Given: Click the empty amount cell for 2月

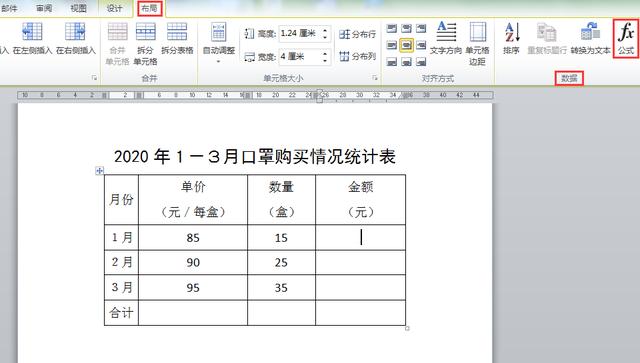Looking at the screenshot, I should point(360,263).
